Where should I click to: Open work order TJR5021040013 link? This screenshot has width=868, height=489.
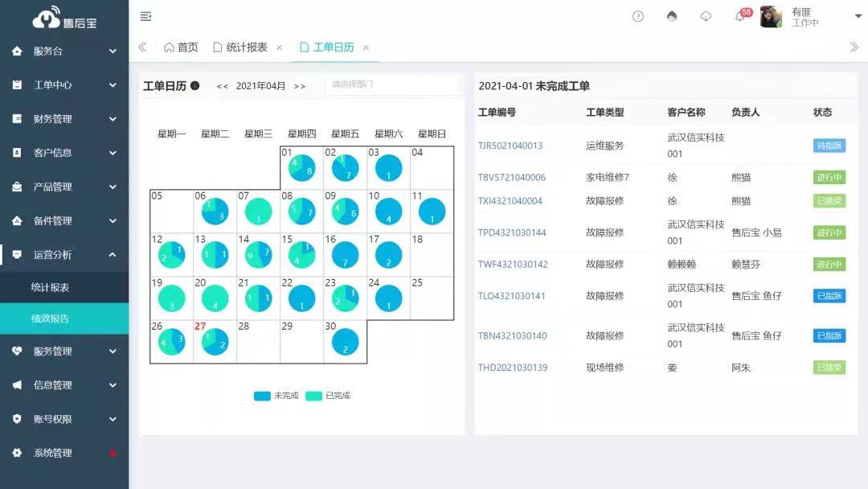pos(510,146)
